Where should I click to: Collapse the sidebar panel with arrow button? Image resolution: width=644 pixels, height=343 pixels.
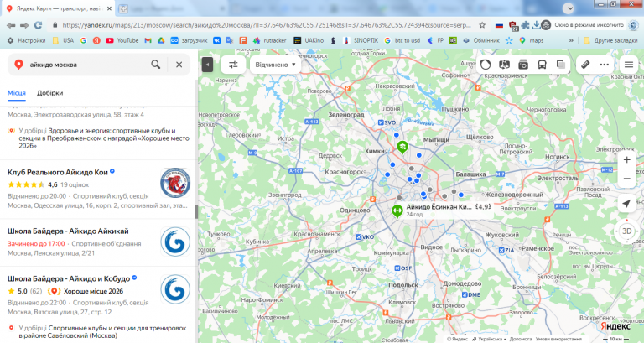(x=207, y=65)
